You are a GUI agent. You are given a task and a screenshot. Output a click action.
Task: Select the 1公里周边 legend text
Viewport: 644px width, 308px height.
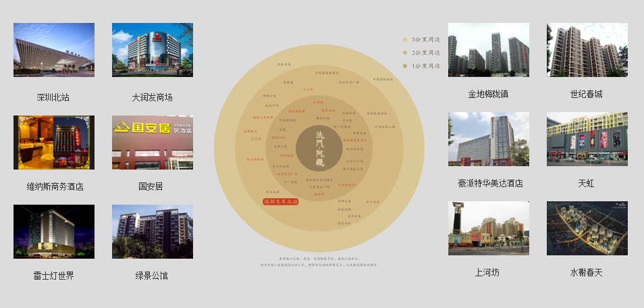pyautogui.click(x=426, y=66)
